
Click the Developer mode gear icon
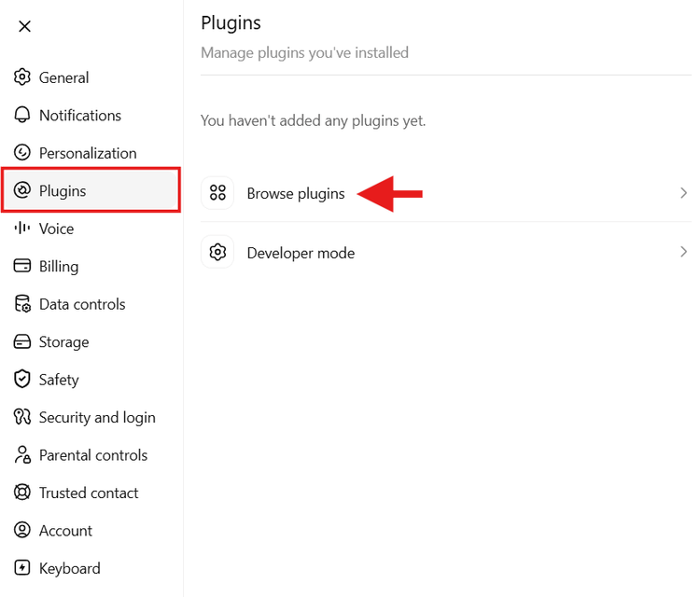click(x=217, y=252)
